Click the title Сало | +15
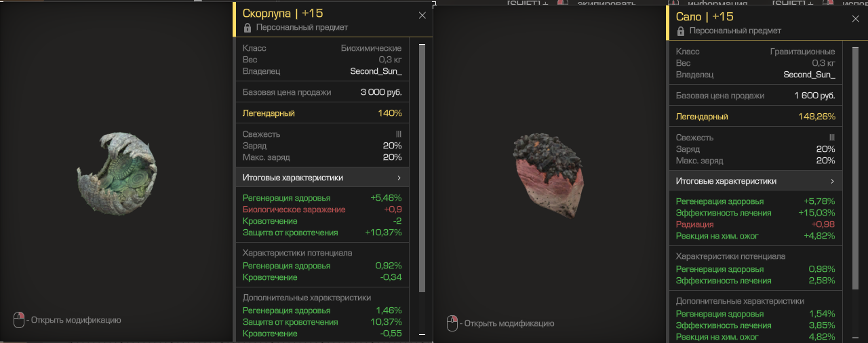This screenshot has height=343, width=868. pyautogui.click(x=705, y=17)
